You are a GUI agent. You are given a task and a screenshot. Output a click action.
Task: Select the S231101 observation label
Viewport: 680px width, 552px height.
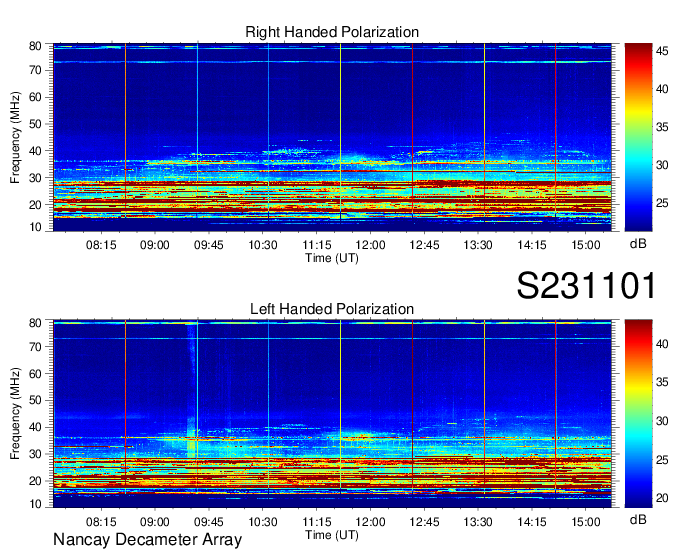pos(586,285)
